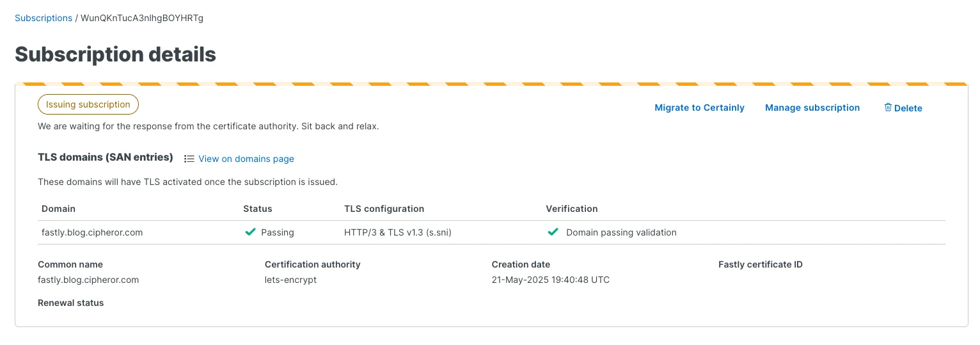Click the lets-encrypt certification authority value
Image resolution: width=980 pixels, height=345 pixels.
[x=290, y=280]
